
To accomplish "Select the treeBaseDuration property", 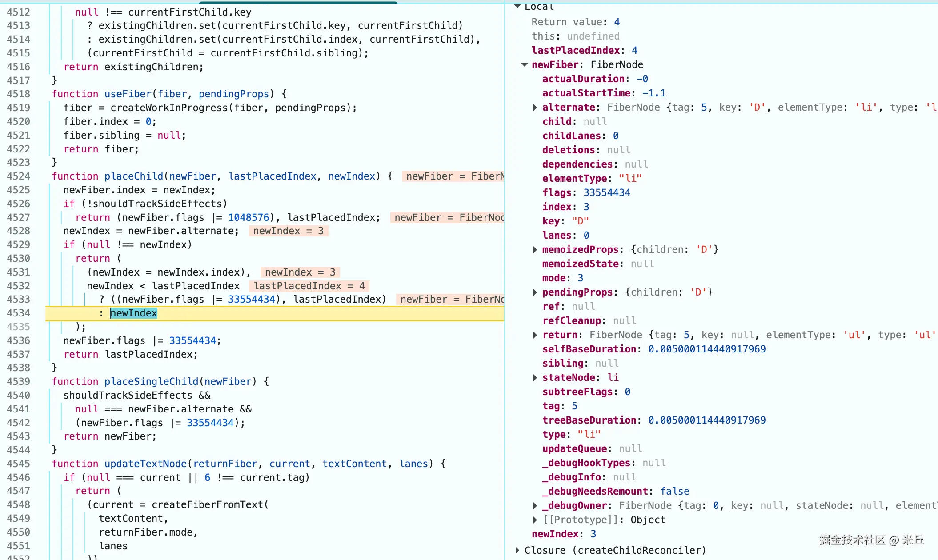I will click(x=654, y=420).
